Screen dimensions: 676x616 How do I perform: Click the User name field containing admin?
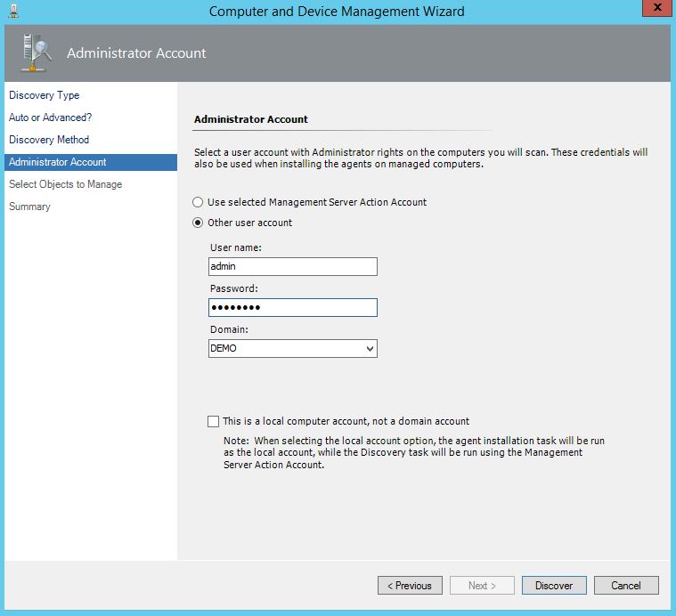[292, 266]
